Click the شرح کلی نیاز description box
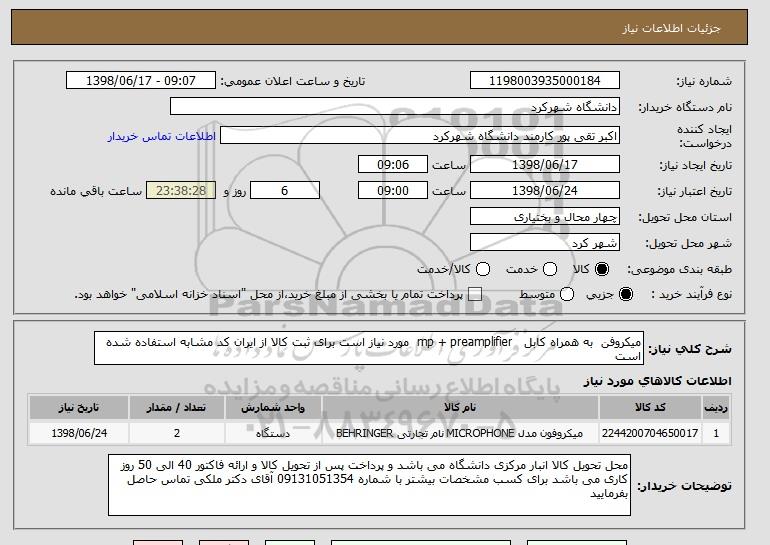The image size is (770, 545). (369, 348)
